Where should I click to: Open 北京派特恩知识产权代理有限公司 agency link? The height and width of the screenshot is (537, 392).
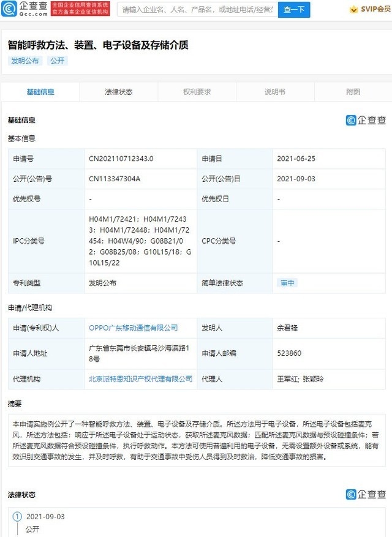point(140,379)
